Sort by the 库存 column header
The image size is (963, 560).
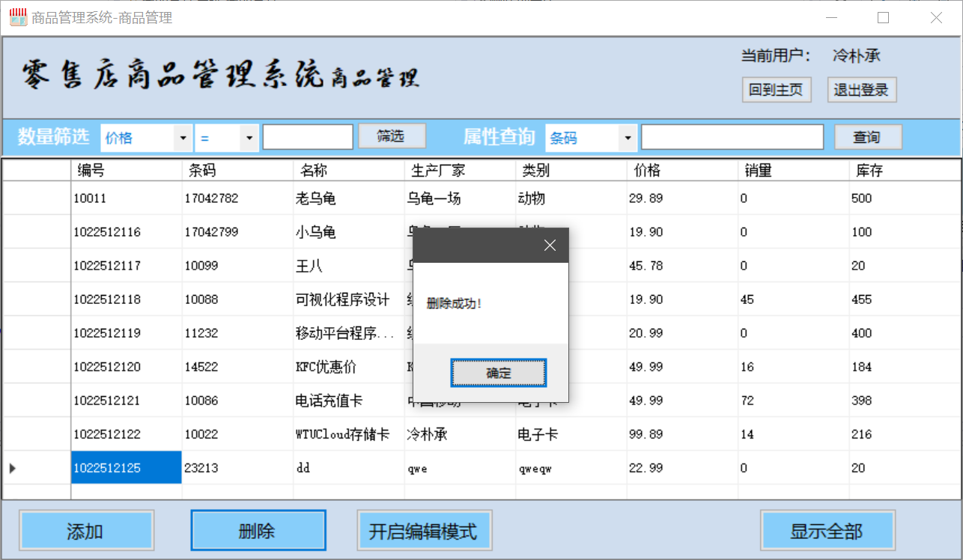click(x=905, y=171)
